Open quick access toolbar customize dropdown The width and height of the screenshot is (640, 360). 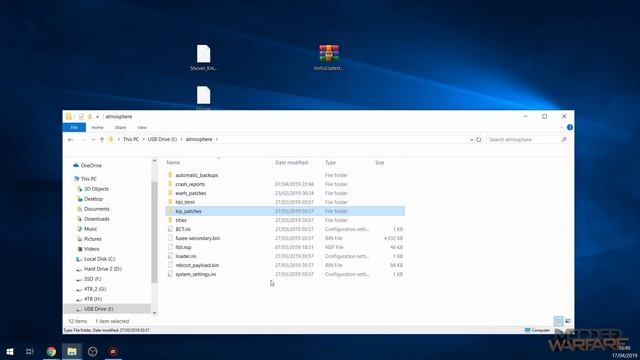coord(97,117)
